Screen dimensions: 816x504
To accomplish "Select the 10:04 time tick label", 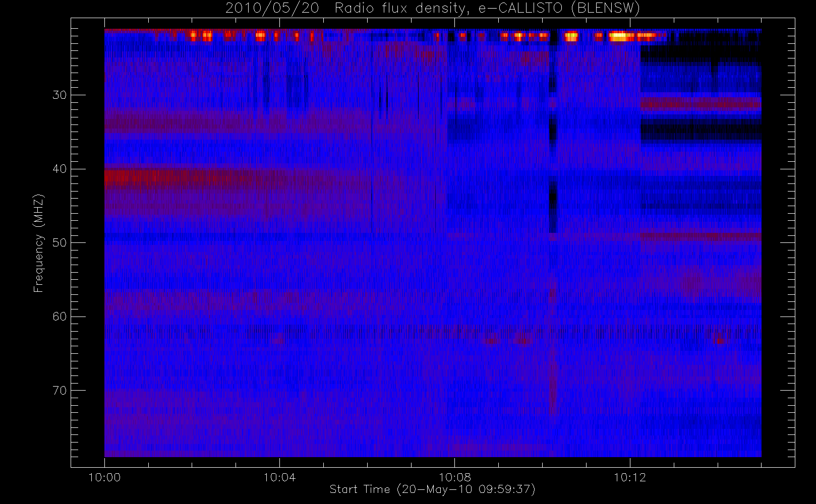I will (x=279, y=477).
